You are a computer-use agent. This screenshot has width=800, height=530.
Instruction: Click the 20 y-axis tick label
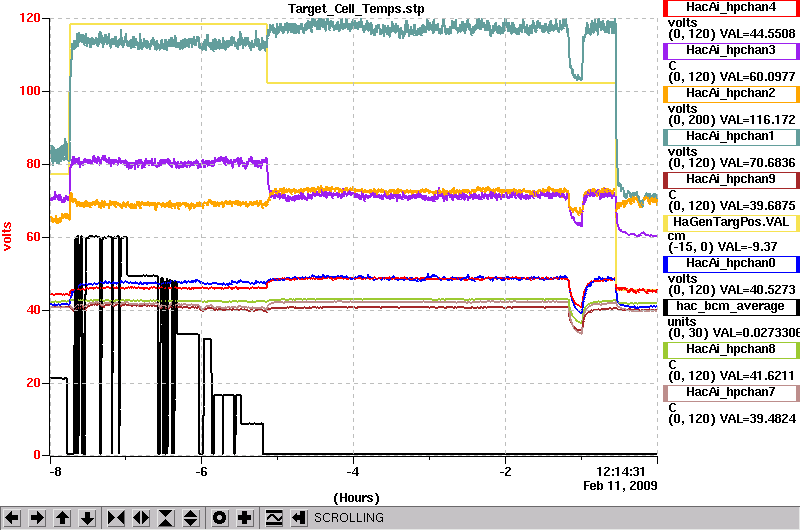pos(33,383)
